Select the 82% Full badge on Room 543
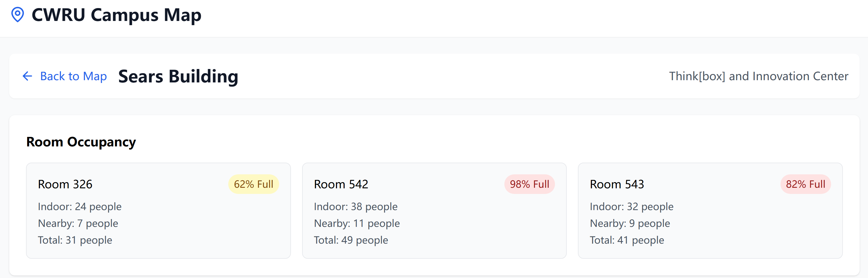This screenshot has height=278, width=868. click(805, 184)
